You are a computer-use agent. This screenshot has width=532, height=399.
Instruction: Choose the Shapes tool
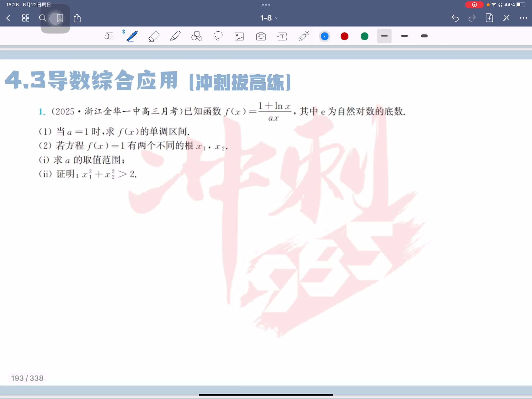pyautogui.click(x=196, y=36)
